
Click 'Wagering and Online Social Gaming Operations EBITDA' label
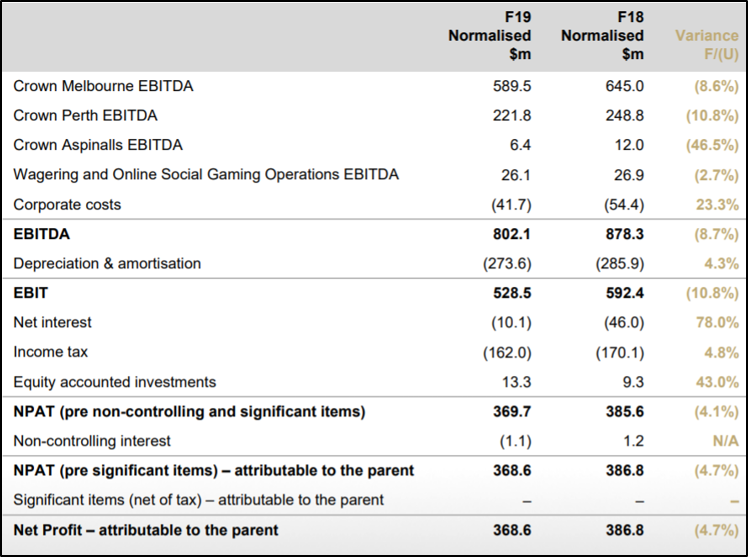click(x=206, y=175)
